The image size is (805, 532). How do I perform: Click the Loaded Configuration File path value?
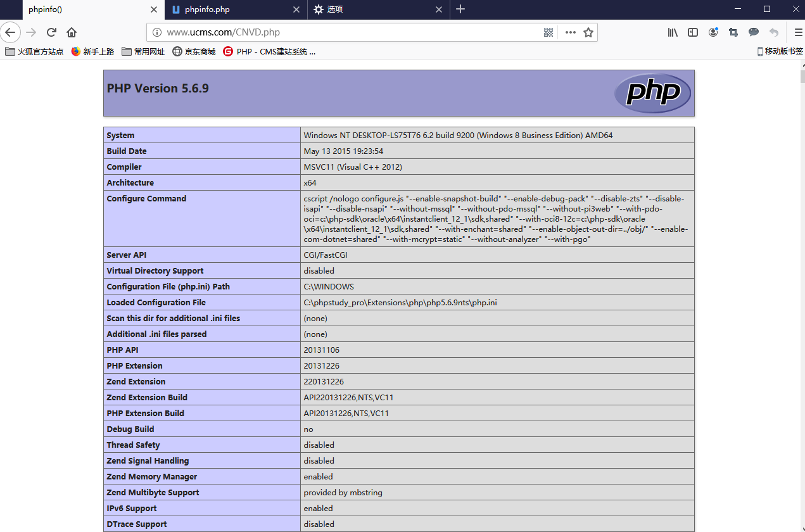click(x=400, y=302)
